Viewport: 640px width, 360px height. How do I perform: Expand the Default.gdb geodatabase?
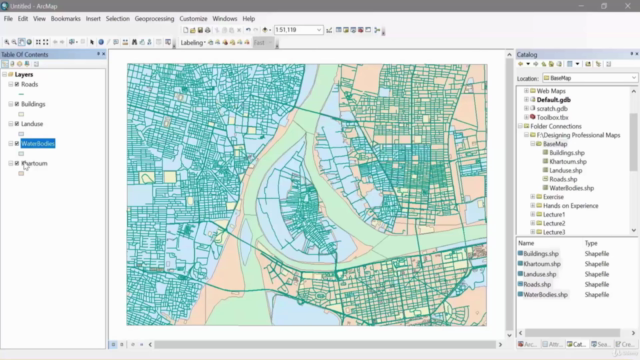click(x=526, y=100)
